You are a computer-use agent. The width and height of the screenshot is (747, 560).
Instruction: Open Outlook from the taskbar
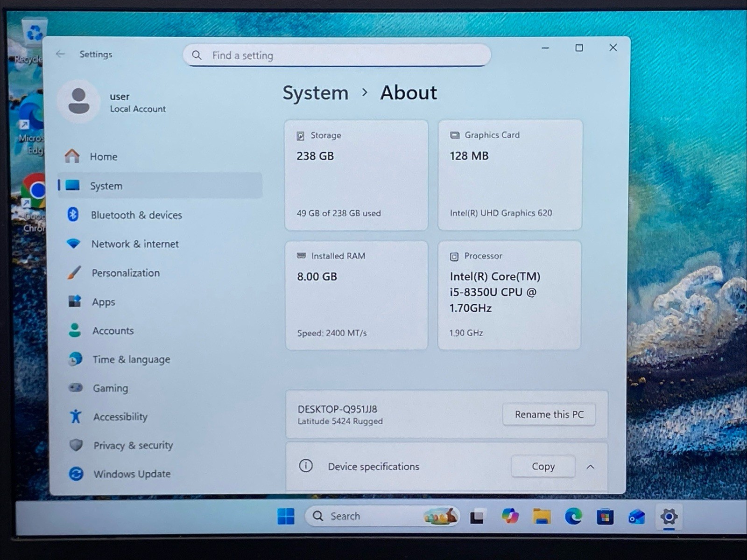click(637, 517)
